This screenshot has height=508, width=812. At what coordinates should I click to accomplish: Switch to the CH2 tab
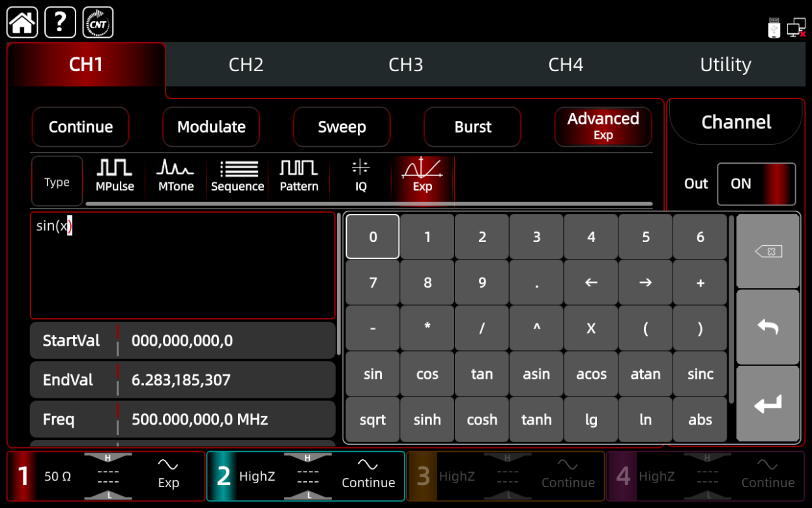pos(246,65)
